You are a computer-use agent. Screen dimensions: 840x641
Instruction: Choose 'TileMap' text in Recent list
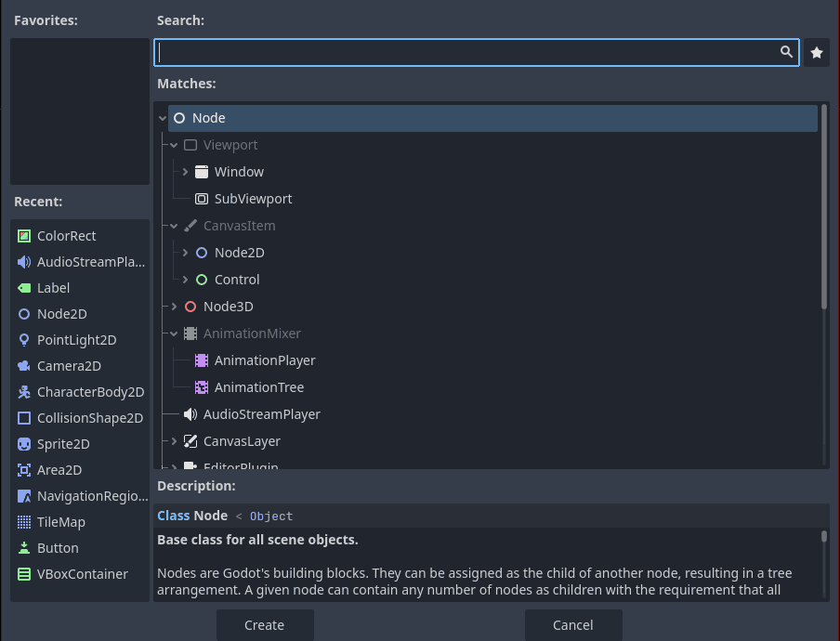(x=61, y=522)
